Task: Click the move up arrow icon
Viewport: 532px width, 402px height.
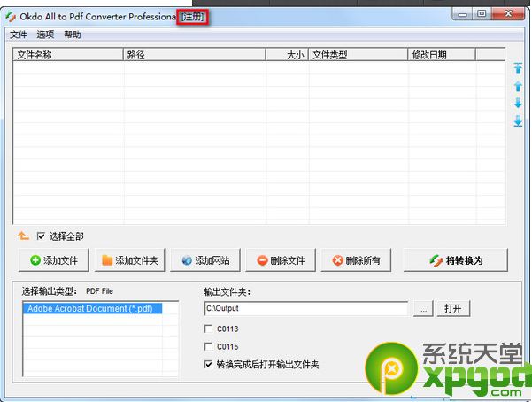Action: [518, 86]
